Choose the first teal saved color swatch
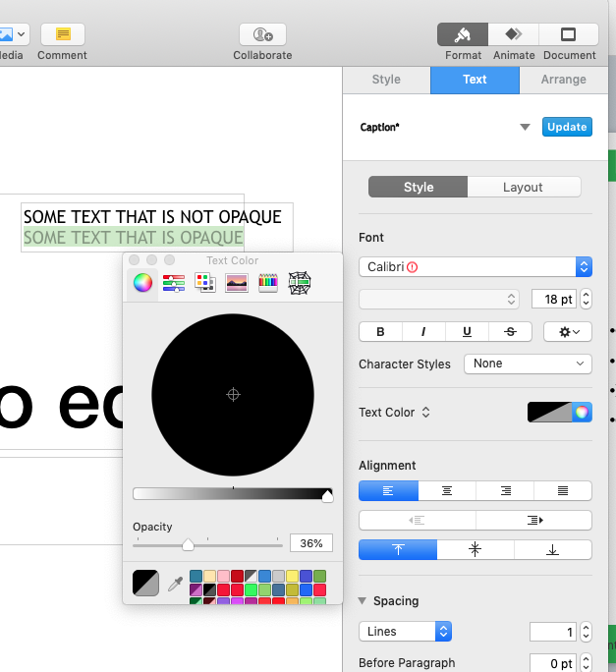 pos(196,576)
